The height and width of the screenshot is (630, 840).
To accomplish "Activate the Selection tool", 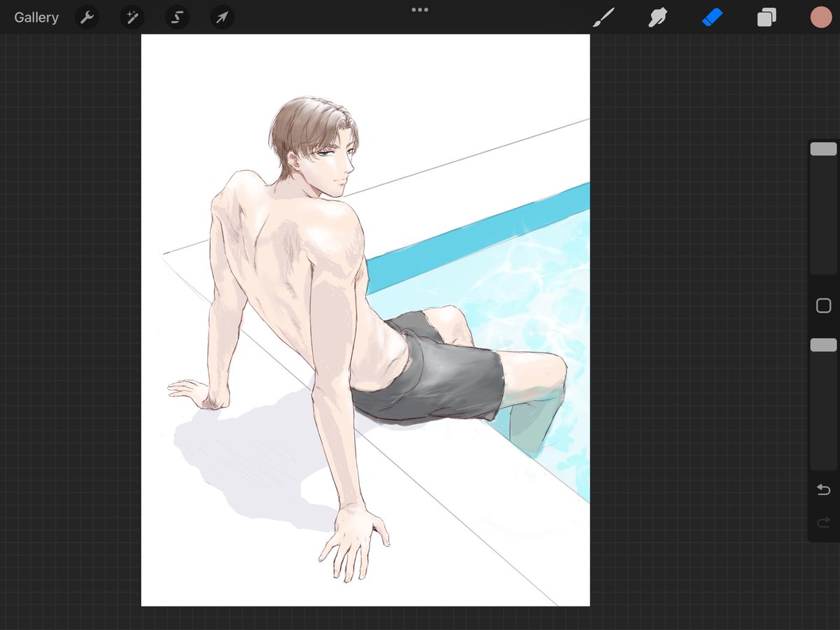I will click(177, 17).
